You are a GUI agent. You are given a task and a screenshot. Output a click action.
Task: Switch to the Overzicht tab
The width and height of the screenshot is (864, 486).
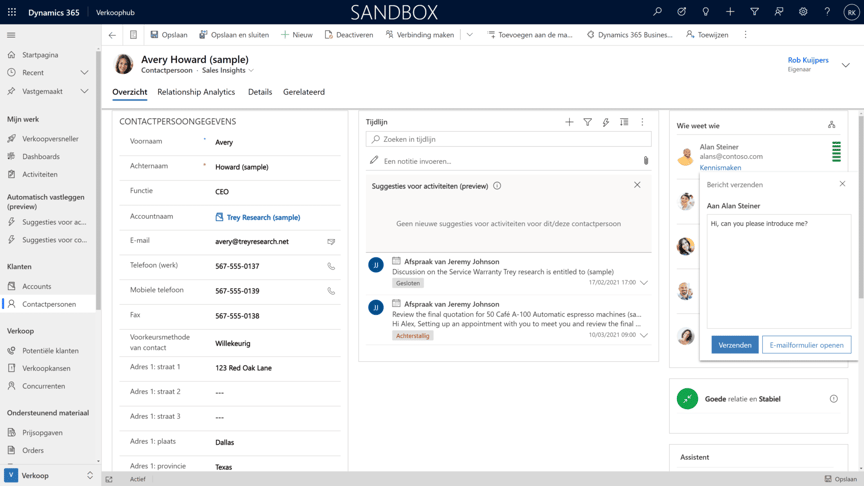pyautogui.click(x=129, y=92)
